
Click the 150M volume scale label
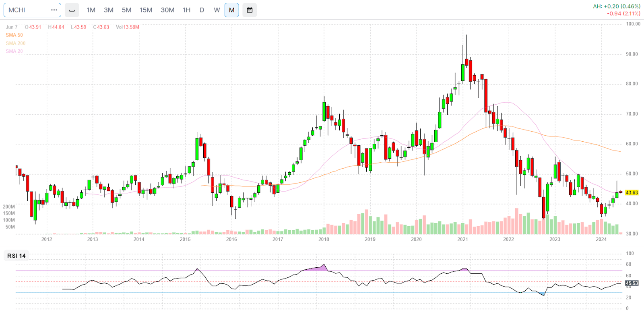coord(9,213)
